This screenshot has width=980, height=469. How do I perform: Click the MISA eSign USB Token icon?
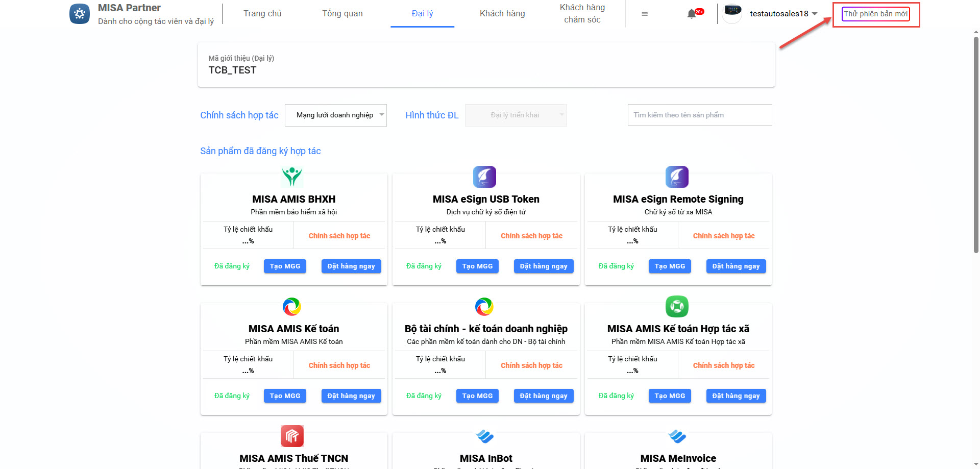484,177
